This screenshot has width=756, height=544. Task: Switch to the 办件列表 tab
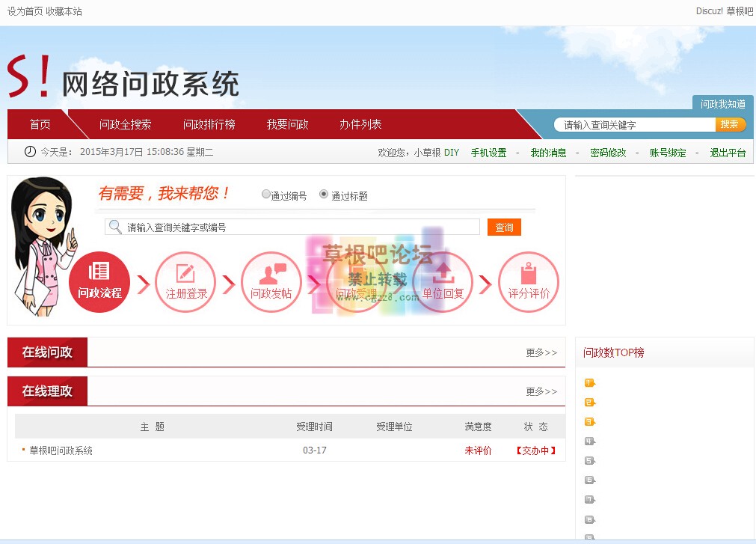coord(360,124)
